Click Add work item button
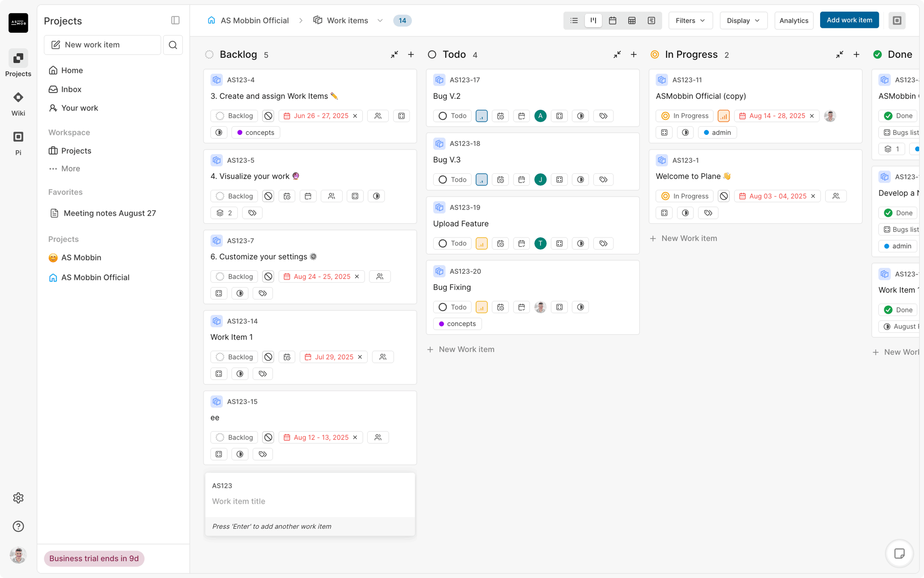 point(849,20)
